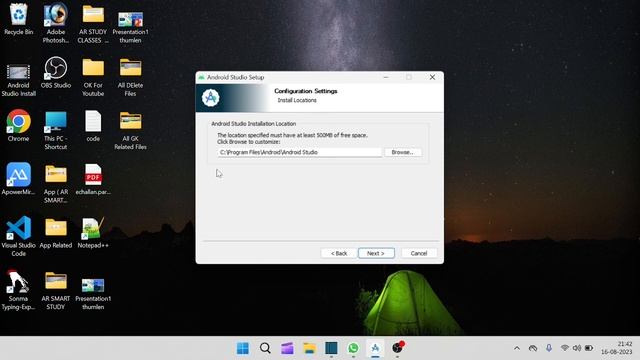Open the This PC shortcut

point(56,130)
